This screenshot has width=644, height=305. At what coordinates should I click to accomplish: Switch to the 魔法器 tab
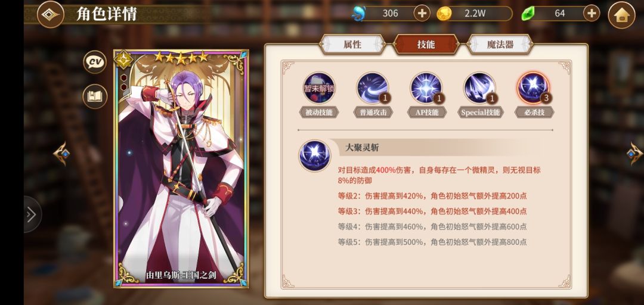pos(500,44)
